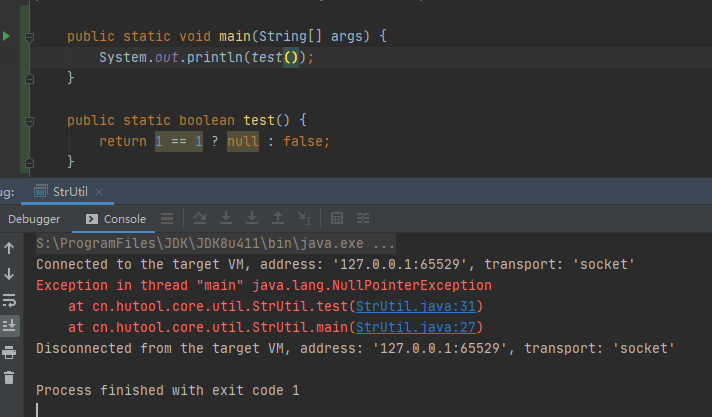Open the StrUtil.java:31 stack trace link
This screenshot has width=712, height=417.
[x=419, y=306]
